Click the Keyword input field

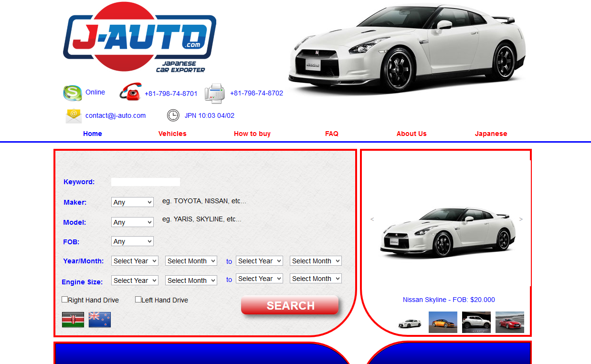[x=146, y=182]
